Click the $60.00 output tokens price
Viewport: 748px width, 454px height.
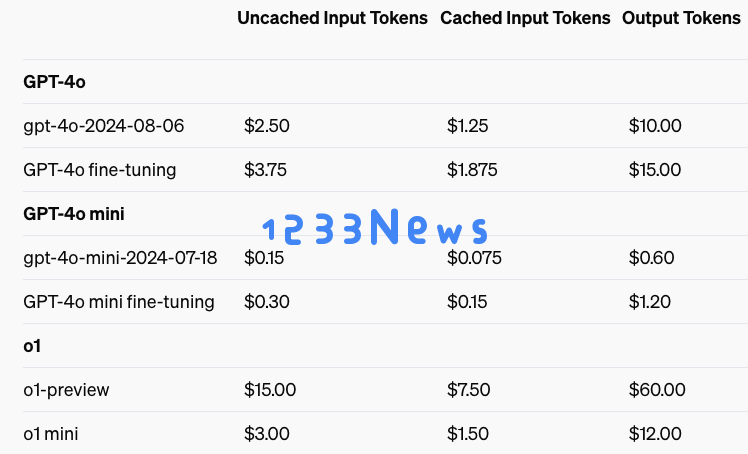click(657, 390)
